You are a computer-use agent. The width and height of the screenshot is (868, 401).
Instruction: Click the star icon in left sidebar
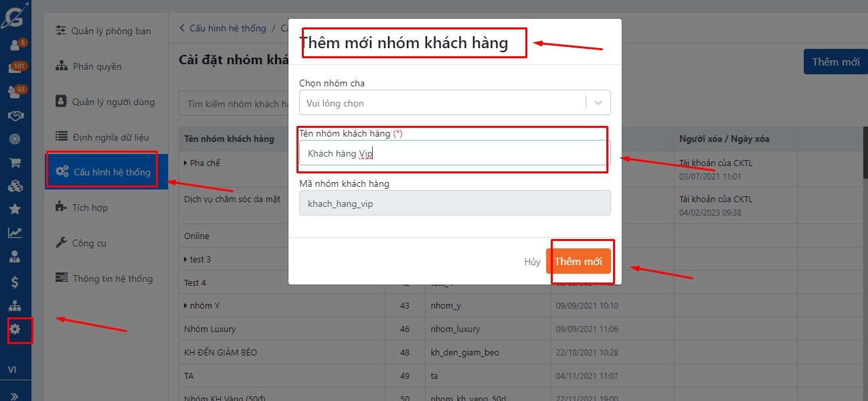(15, 209)
